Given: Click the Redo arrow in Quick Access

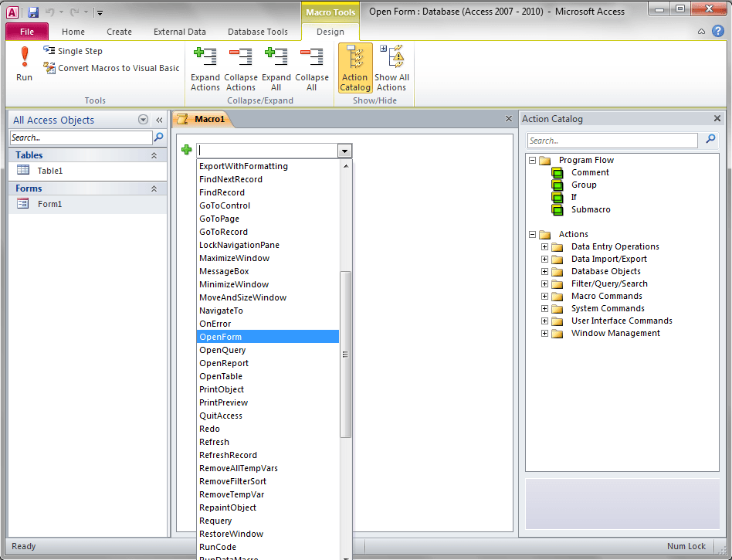Looking at the screenshot, I should (74, 12).
